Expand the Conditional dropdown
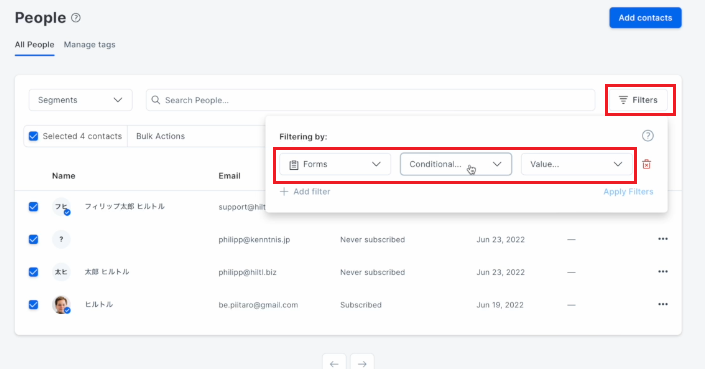Viewport: 705px width, 369px height. click(456, 164)
